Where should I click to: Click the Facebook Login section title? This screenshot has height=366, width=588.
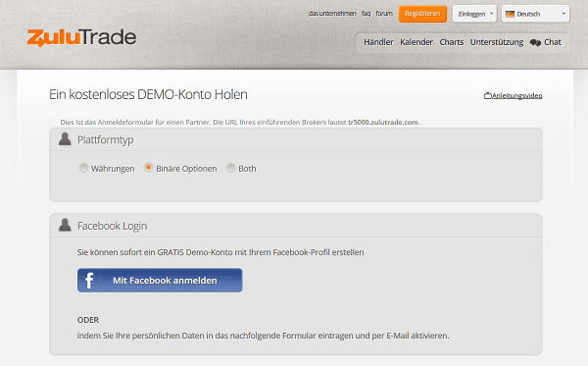(x=112, y=226)
